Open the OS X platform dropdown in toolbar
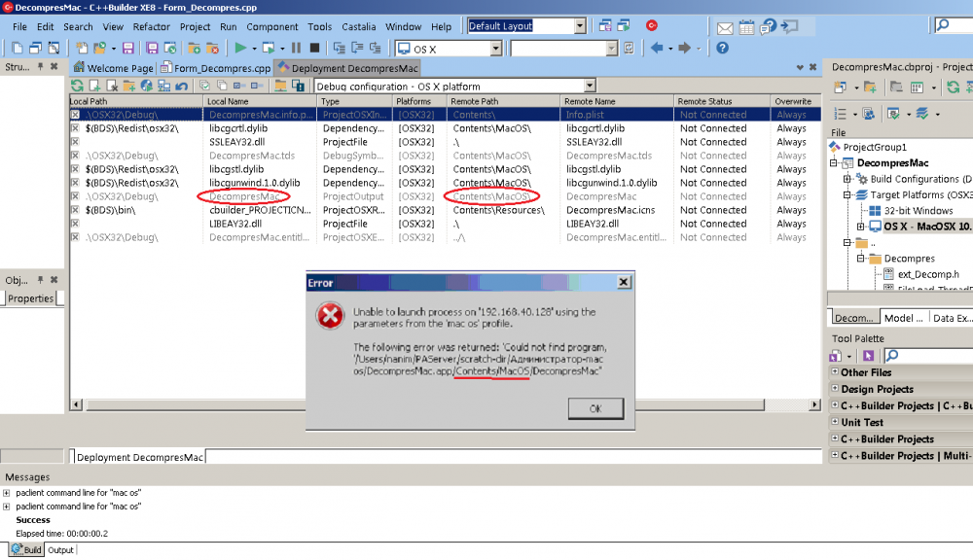This screenshot has width=973, height=560. pos(495,49)
